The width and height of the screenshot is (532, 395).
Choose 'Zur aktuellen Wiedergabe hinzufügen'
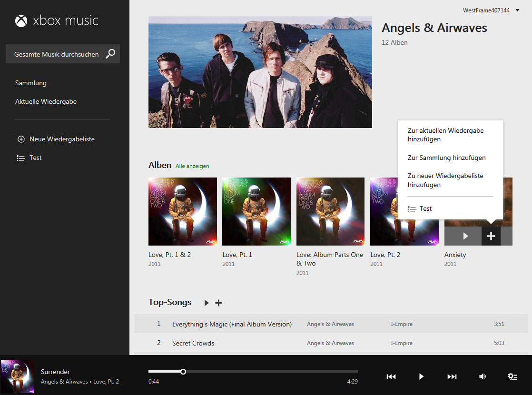click(x=445, y=135)
